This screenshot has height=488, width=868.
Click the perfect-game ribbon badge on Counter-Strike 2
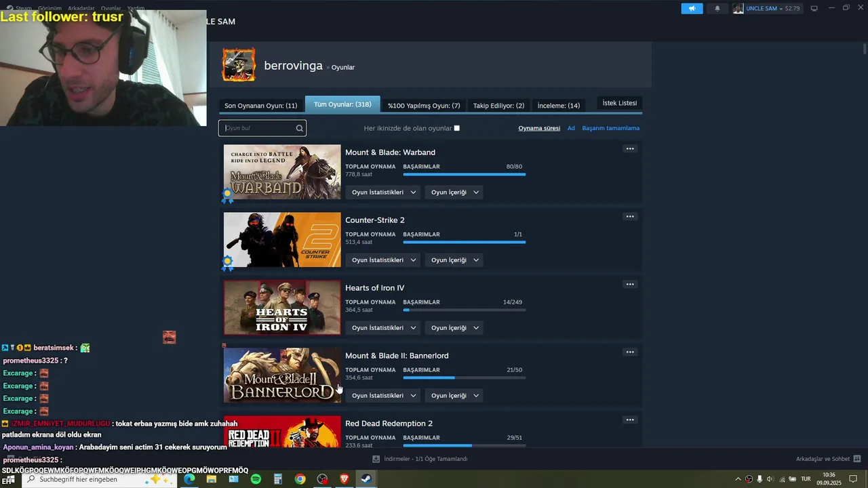point(228,263)
